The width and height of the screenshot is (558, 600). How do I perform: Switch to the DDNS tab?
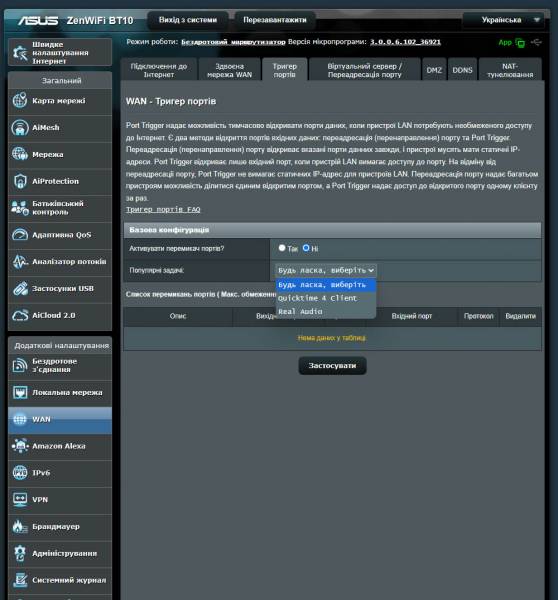tap(462, 70)
